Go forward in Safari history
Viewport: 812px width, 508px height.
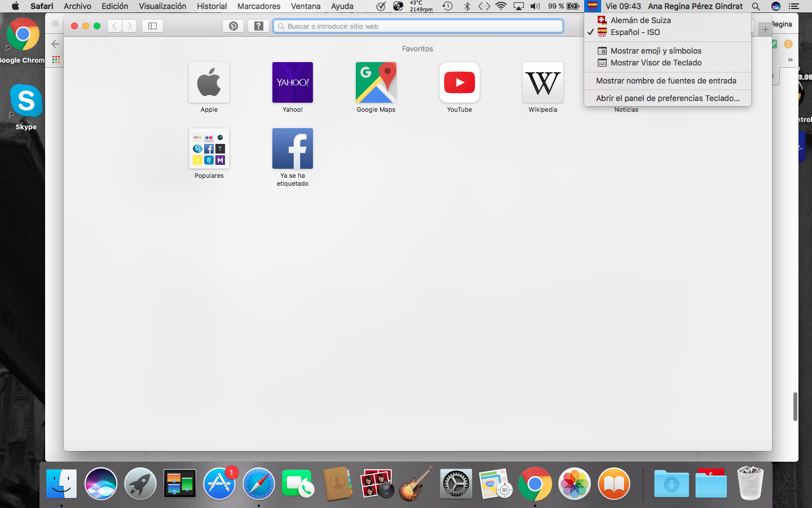130,26
